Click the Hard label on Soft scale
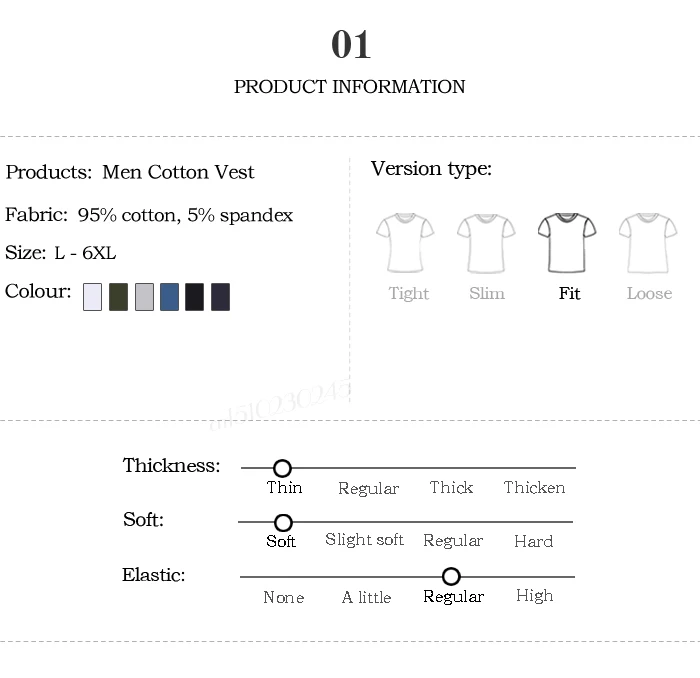The width and height of the screenshot is (700, 678). 533,541
